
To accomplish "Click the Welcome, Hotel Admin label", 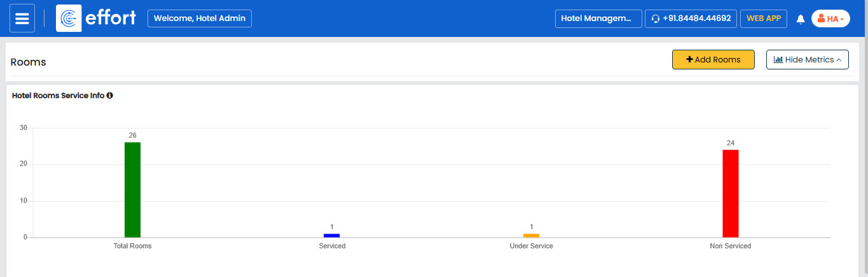I will coord(200,18).
